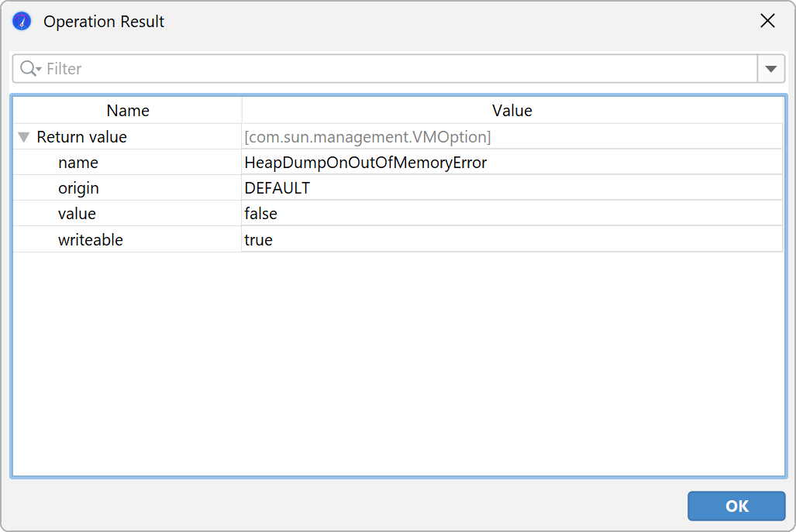The height and width of the screenshot is (532, 796).
Task: Click the HeapDumpOnOutOfMemoryError value cell
Action: pyautogui.click(x=365, y=163)
